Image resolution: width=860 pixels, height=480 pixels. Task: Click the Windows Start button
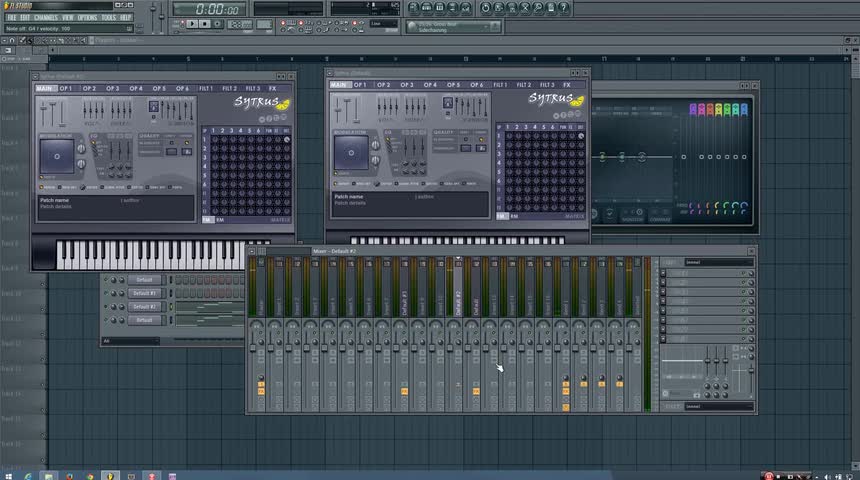[x=8, y=475]
